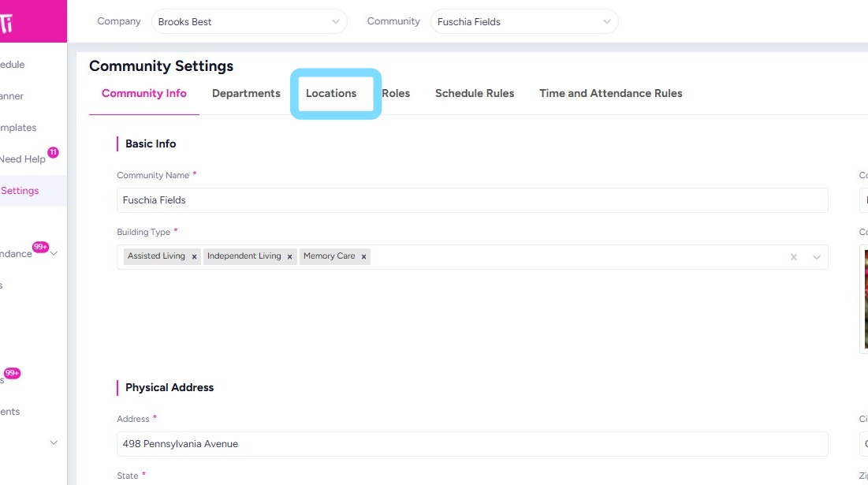The image size is (868, 485).
Task: Remove the Assisted Living building type tag
Action: click(x=195, y=256)
